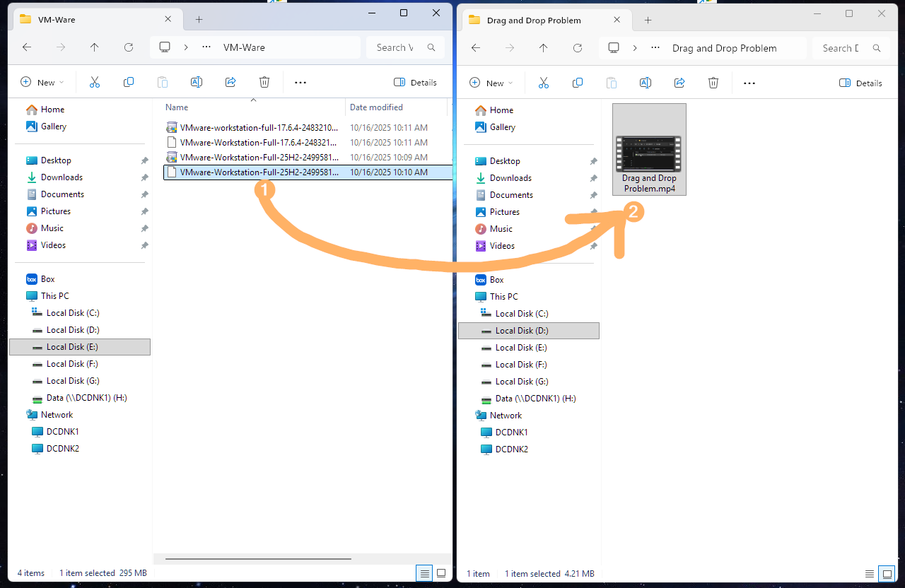Image resolution: width=905 pixels, height=588 pixels.
Task: Switch to details list view in VM-Ware status bar
Action: click(x=424, y=572)
